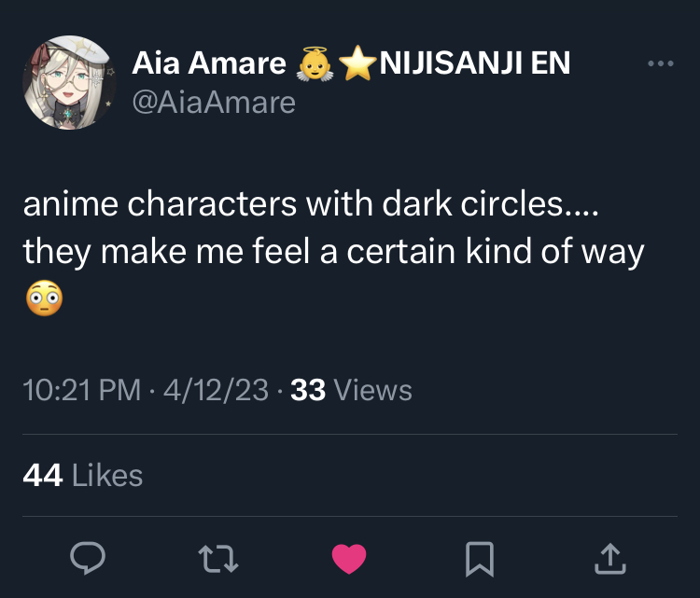700x598 pixels.
Task: Click the word Likes next to 44
Action: click(x=106, y=475)
